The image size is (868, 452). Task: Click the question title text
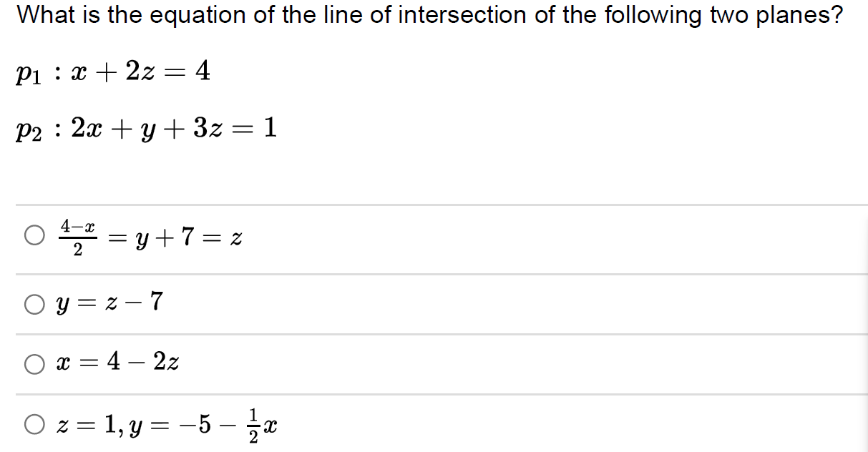click(x=429, y=15)
